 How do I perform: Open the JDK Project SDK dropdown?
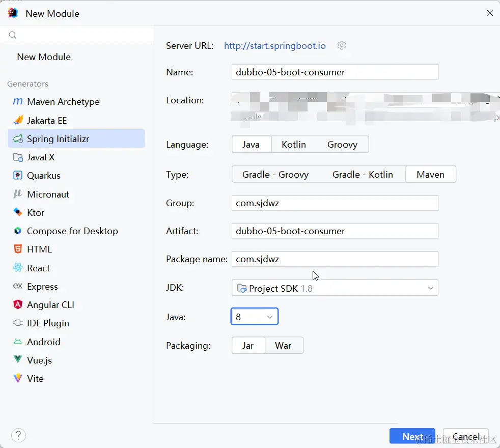pos(335,288)
